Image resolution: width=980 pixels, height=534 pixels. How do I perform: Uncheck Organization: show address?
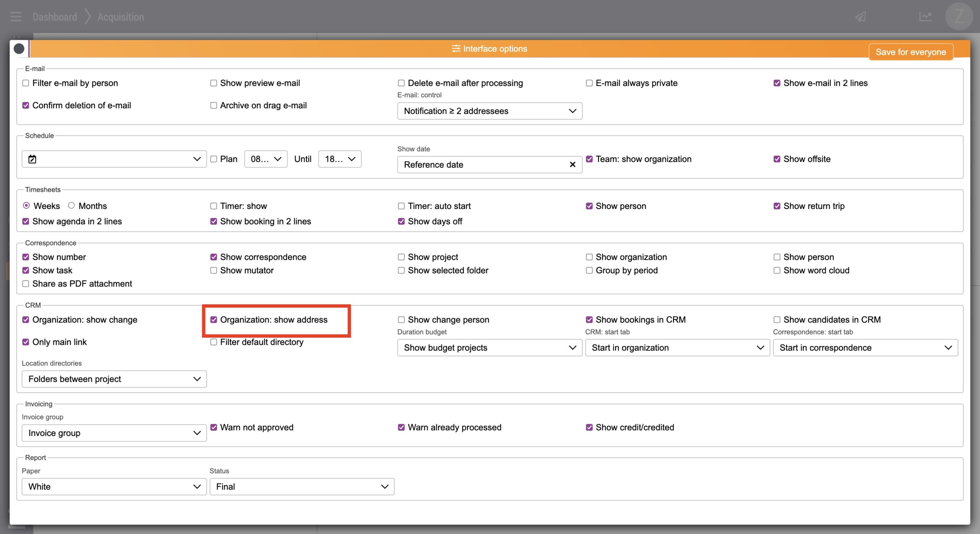point(214,320)
